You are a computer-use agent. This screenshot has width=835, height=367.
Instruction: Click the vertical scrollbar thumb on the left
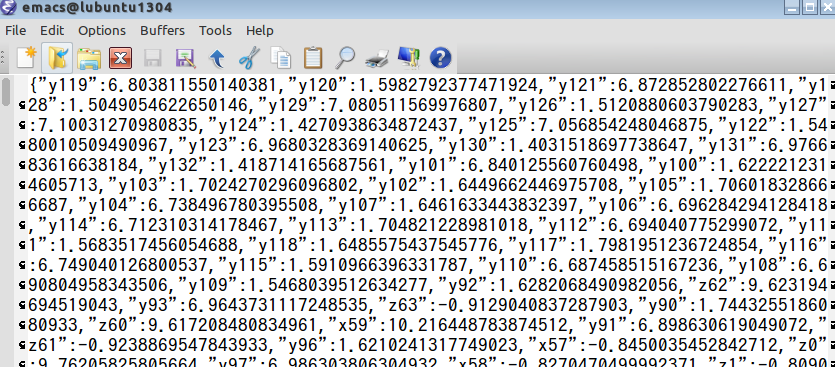pyautogui.click(x=6, y=92)
